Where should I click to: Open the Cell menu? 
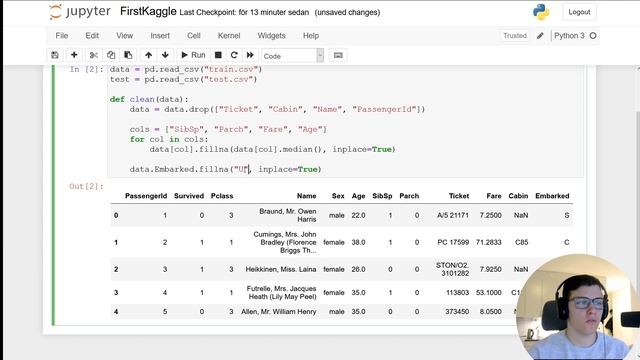[193, 36]
